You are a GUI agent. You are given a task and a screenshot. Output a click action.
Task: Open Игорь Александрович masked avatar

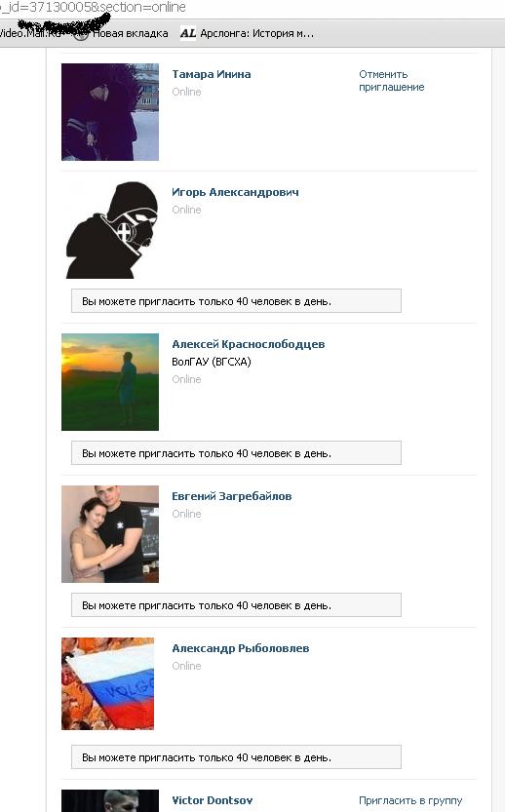(110, 230)
